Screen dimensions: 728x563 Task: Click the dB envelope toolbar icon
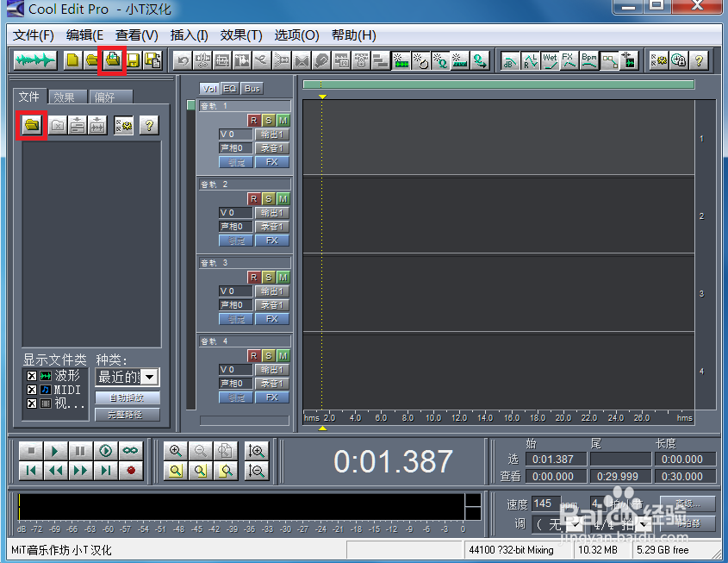510,60
